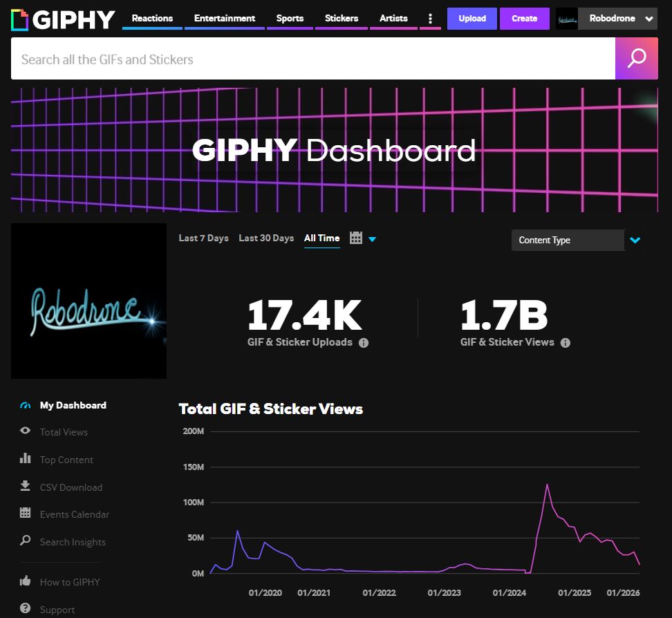
Task: Switch to Last 30 Days range
Action: pos(266,238)
